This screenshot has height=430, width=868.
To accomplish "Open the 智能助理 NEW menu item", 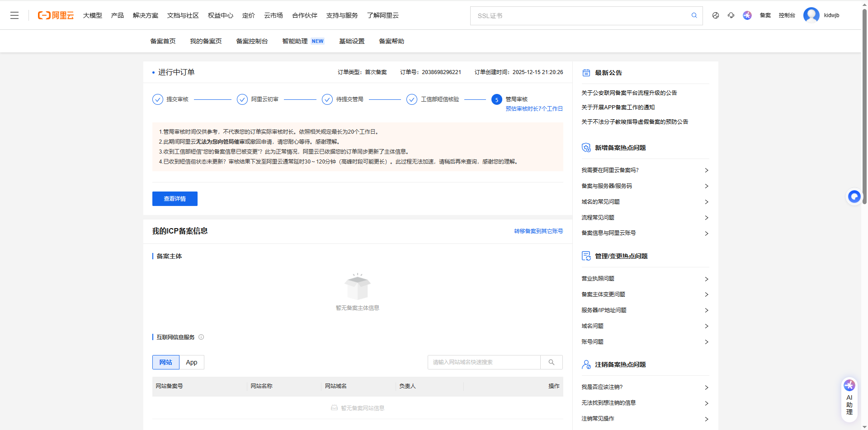I will (302, 41).
